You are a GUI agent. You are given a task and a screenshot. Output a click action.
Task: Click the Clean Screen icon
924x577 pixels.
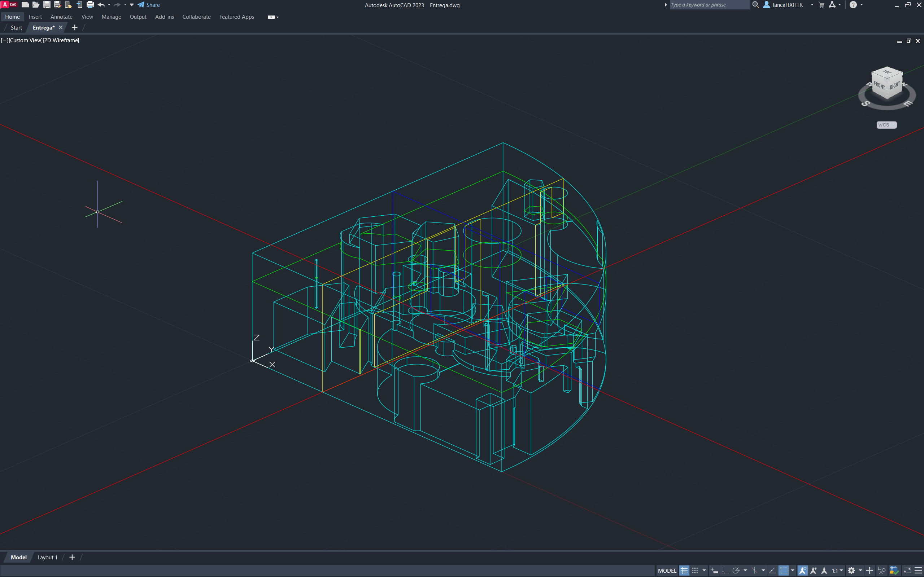[x=907, y=571]
